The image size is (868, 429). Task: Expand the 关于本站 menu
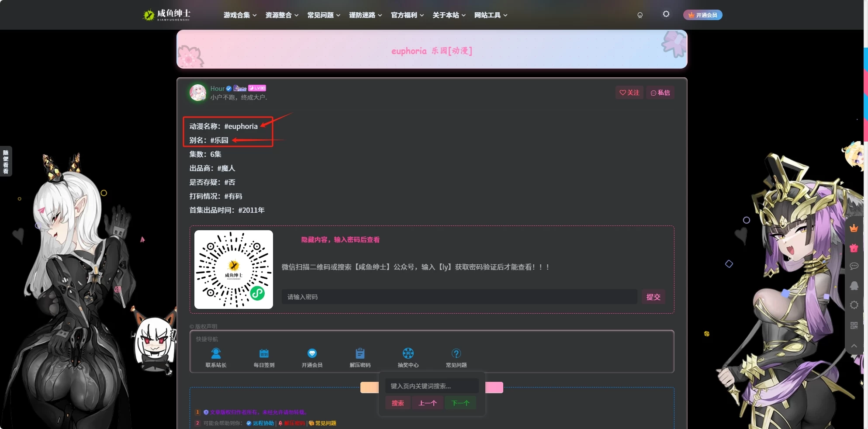449,15
